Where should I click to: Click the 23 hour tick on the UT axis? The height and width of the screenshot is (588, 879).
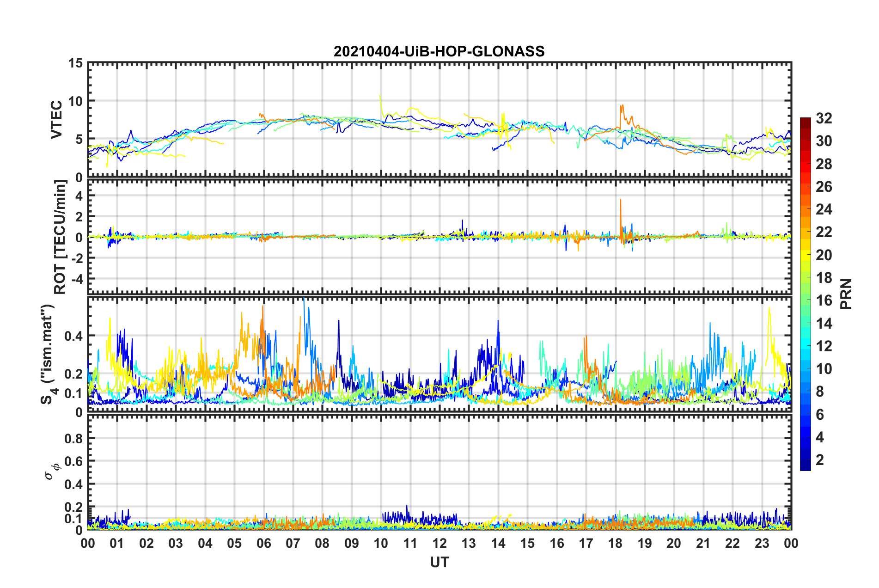click(762, 543)
